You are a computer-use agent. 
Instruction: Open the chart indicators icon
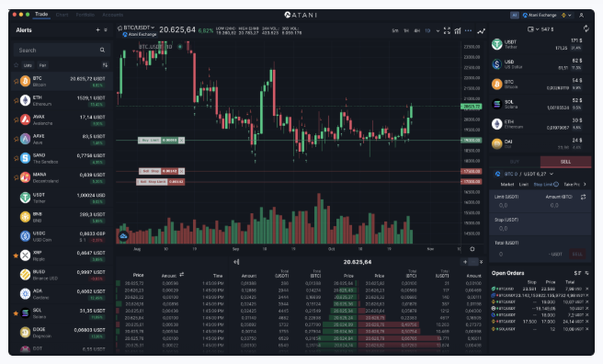click(458, 30)
